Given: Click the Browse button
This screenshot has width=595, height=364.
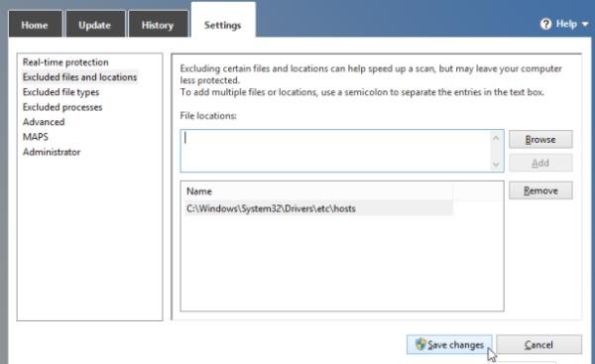Looking at the screenshot, I should tap(540, 140).
